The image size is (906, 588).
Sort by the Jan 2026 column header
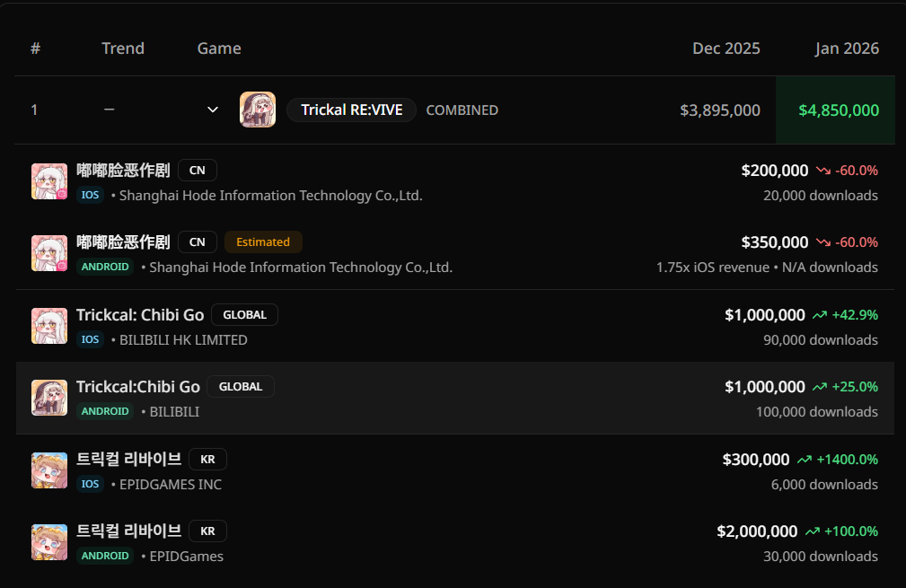847,48
